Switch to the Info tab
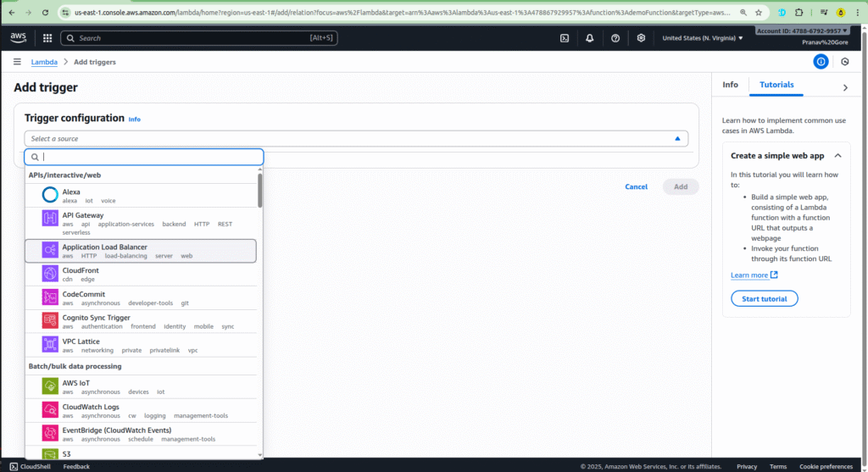868x472 pixels. click(730, 85)
